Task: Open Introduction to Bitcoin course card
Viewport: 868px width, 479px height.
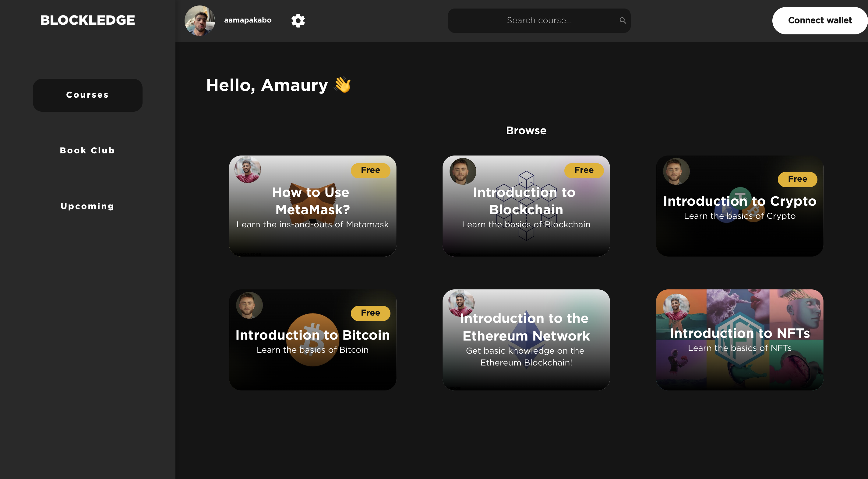Action: click(x=312, y=340)
